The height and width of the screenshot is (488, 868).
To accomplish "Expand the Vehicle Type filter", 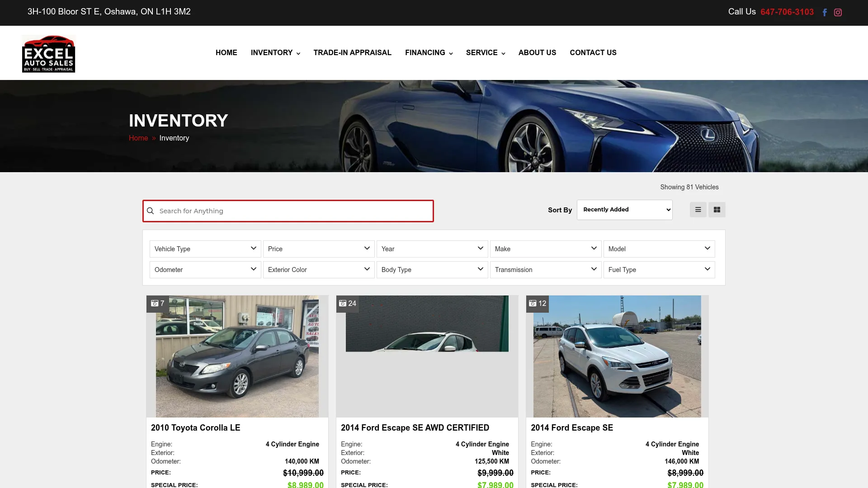I will coord(205,249).
